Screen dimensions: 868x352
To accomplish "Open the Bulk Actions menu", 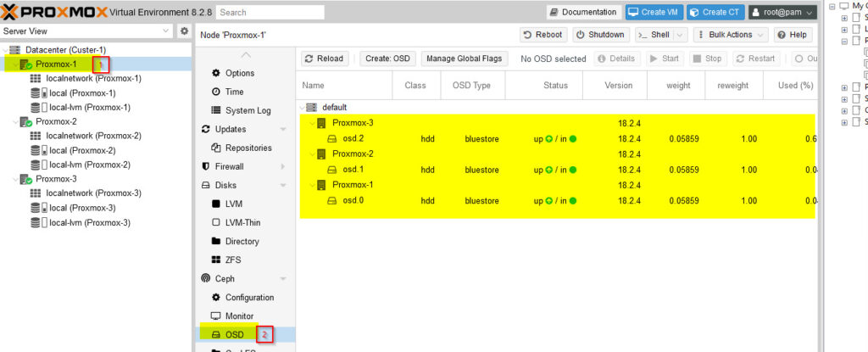I will point(731,35).
